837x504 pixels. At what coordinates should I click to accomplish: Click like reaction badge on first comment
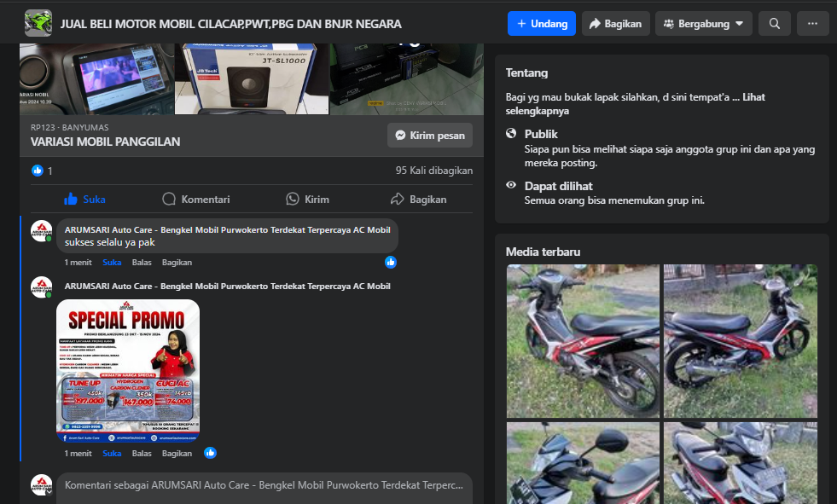[x=391, y=262]
